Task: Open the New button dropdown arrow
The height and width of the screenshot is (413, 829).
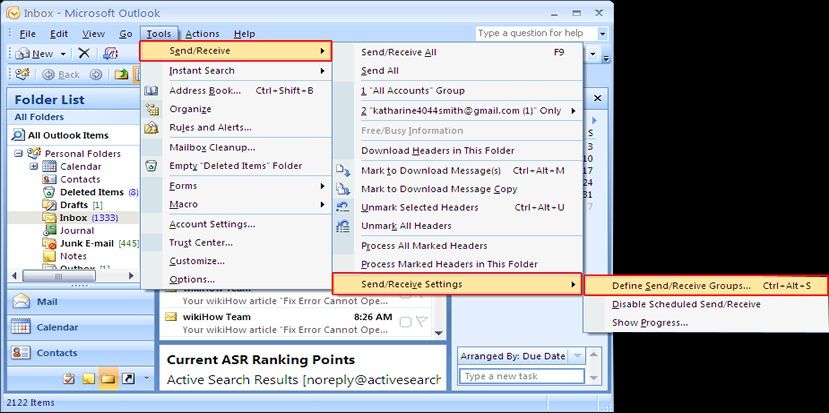Action: click(63, 53)
